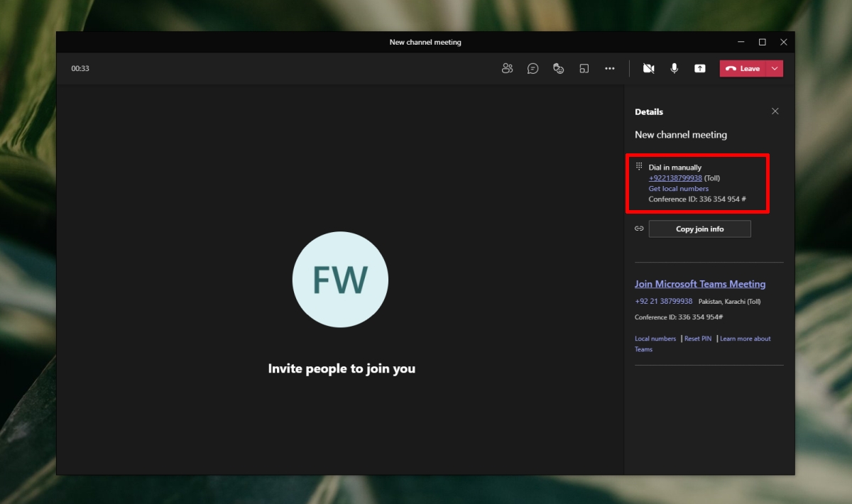852x504 pixels.
Task: Click the link icon beside Copy join info
Action: [x=639, y=229]
